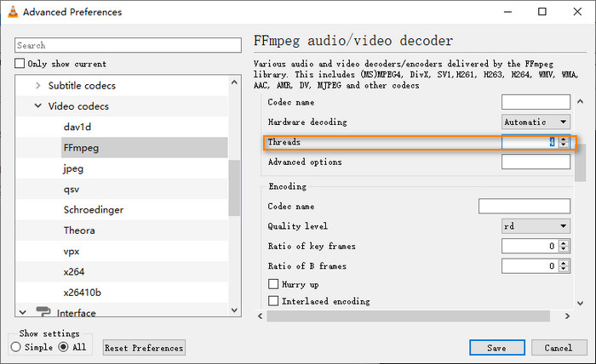Click the Save button
The image size is (596, 364).
[x=497, y=348]
